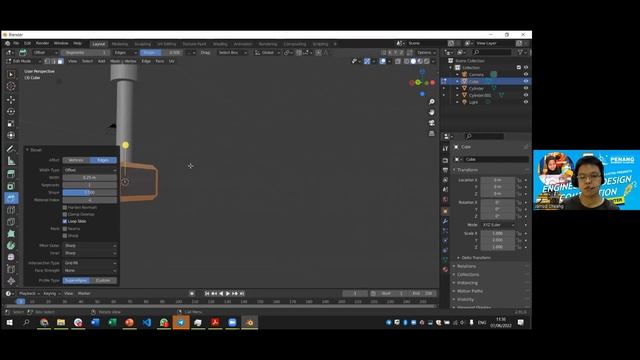The height and width of the screenshot is (360, 640).
Task: Open the Render menu
Action: pos(42,43)
